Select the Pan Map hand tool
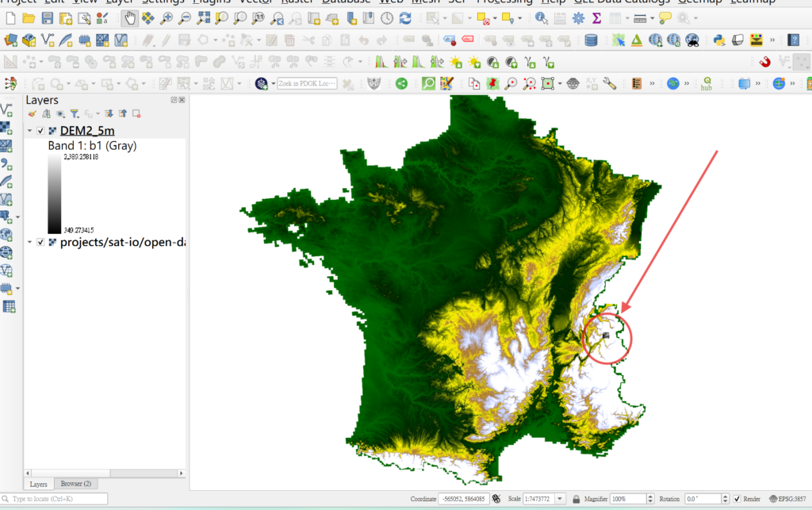Viewport: 812px width, 510px height. coord(129,17)
